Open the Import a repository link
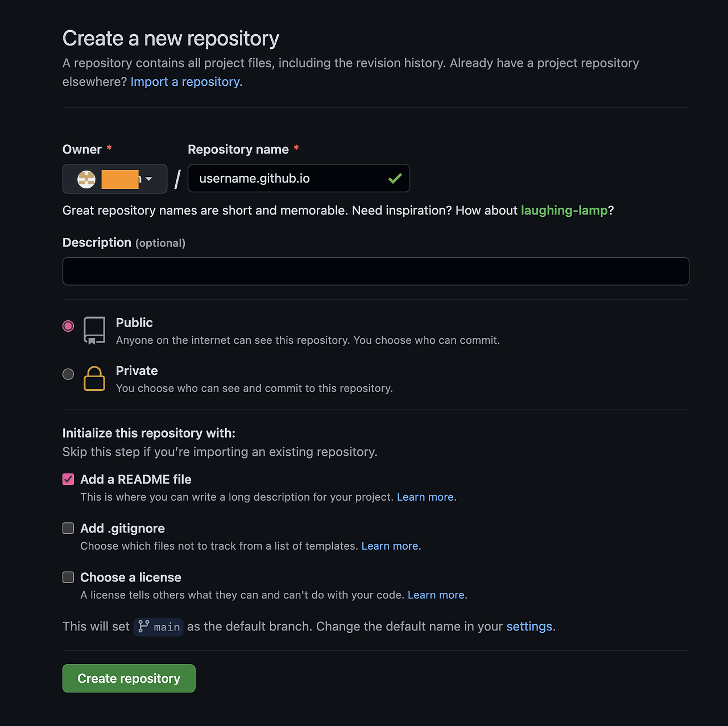The height and width of the screenshot is (726, 728). tap(187, 82)
